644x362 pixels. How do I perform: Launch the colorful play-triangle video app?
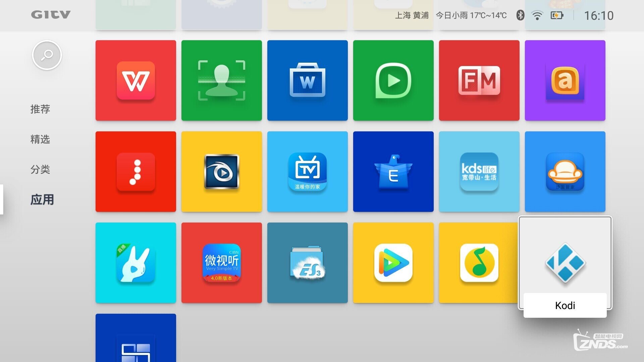pyautogui.click(x=393, y=263)
